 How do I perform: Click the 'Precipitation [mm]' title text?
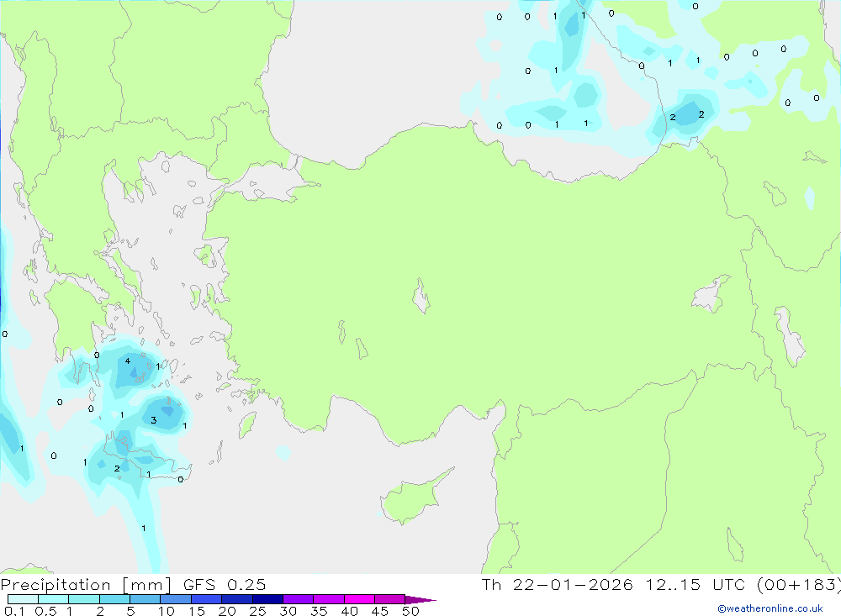click(86, 585)
